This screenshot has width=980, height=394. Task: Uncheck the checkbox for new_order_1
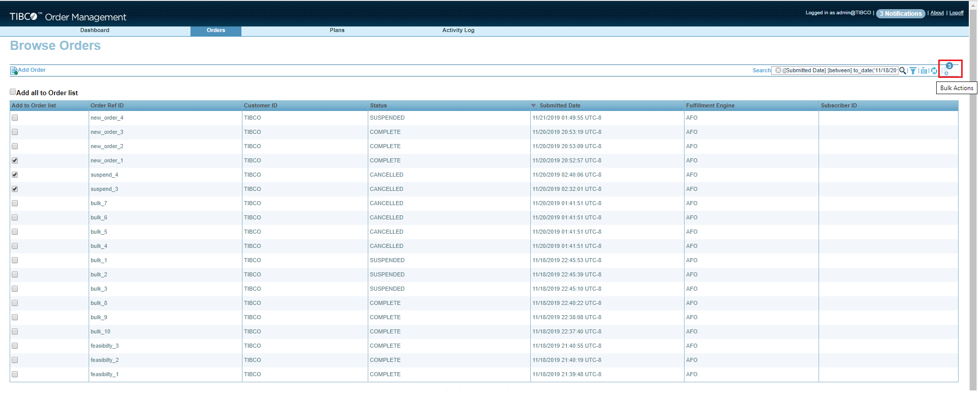tap(15, 160)
